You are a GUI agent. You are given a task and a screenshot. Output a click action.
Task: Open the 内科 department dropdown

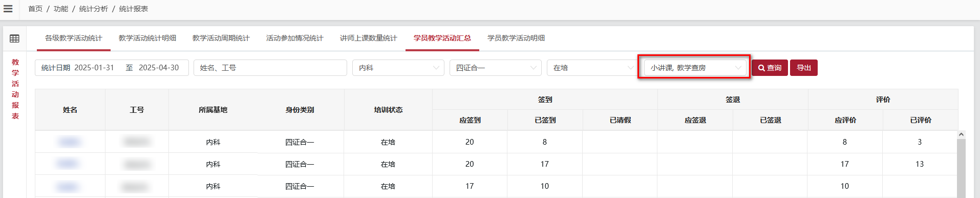point(398,68)
